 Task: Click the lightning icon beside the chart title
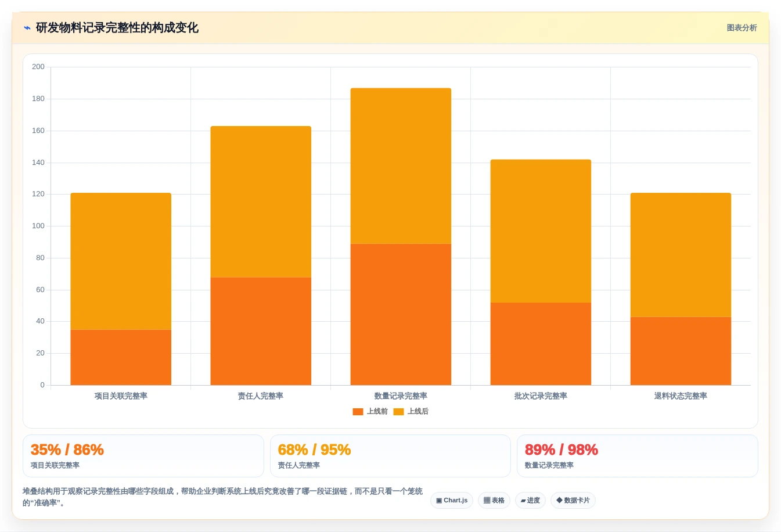click(27, 28)
